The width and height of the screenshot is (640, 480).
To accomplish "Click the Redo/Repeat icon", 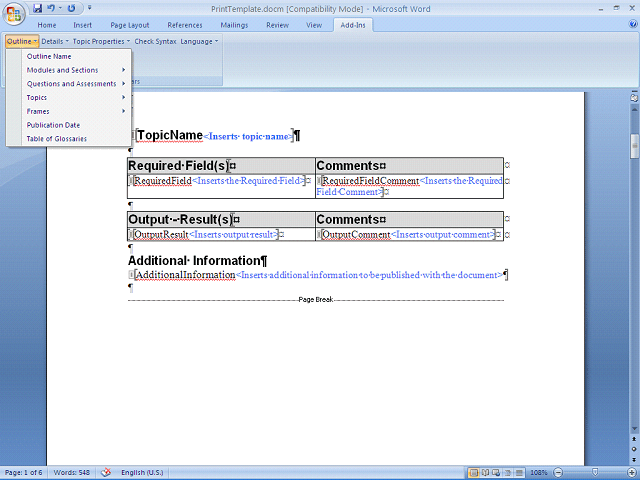I will pyautogui.click(x=72, y=8).
